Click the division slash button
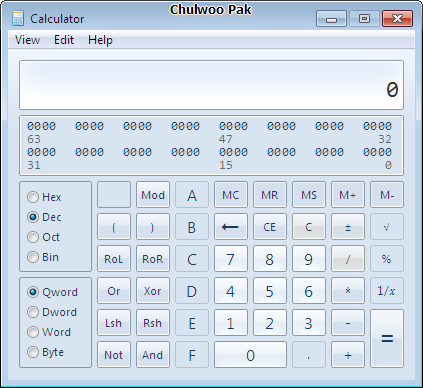 [x=348, y=259]
